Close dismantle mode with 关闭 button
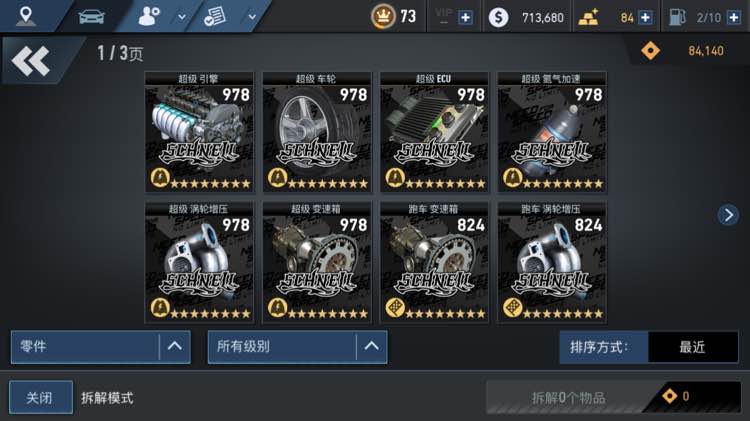Image resolution: width=750 pixels, height=421 pixels. 41,397
